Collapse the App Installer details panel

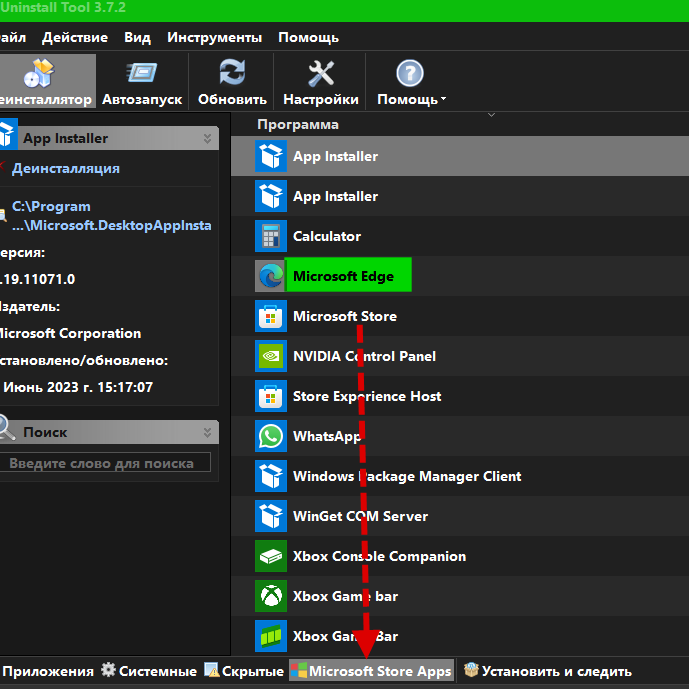207,138
